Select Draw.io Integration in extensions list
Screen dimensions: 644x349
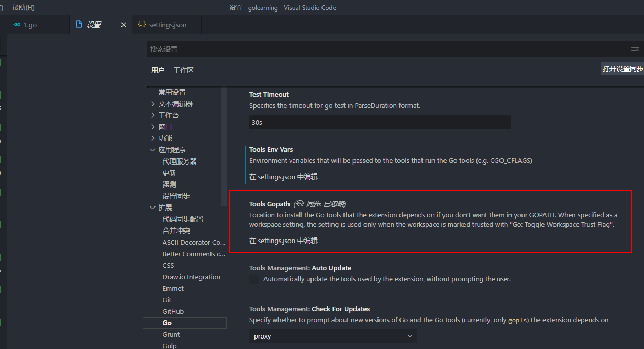[x=191, y=277]
